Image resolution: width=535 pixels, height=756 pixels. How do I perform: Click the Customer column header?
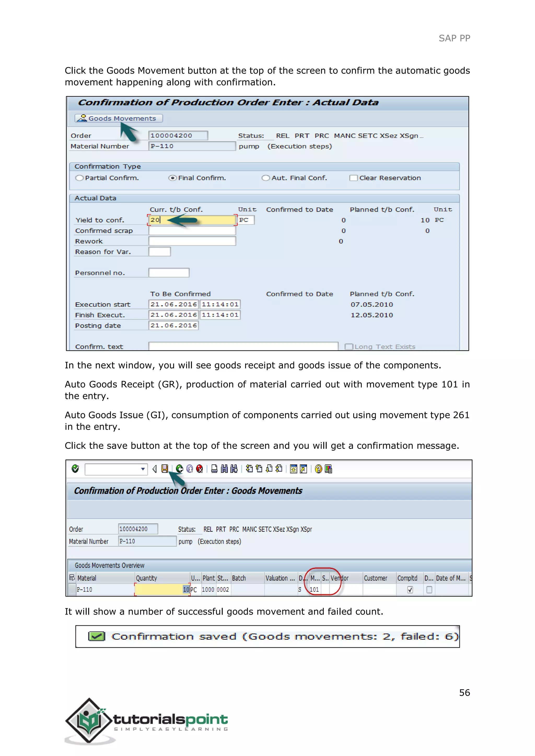pyautogui.click(x=380, y=578)
